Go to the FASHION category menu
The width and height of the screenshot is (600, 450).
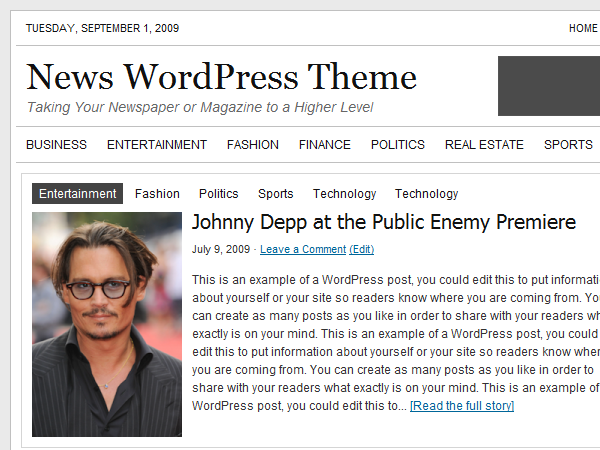point(253,145)
